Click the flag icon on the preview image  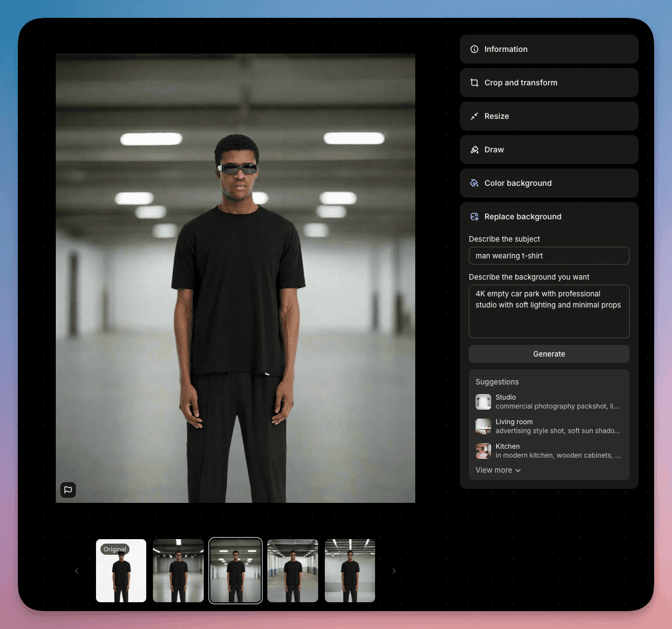tap(68, 490)
